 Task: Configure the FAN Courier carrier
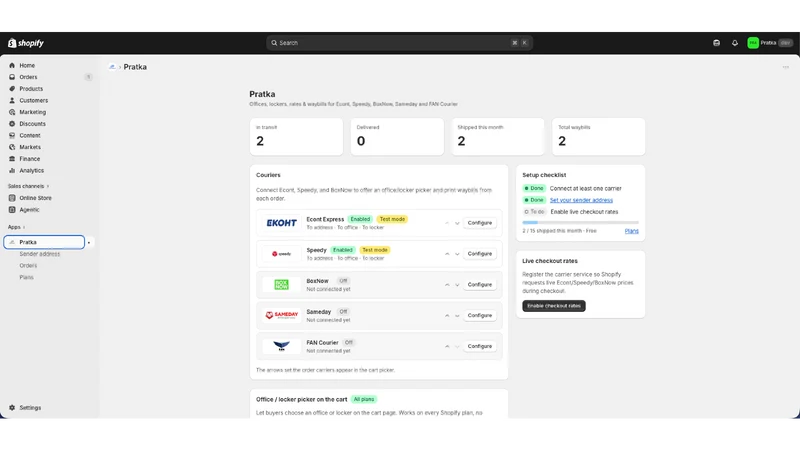480,346
